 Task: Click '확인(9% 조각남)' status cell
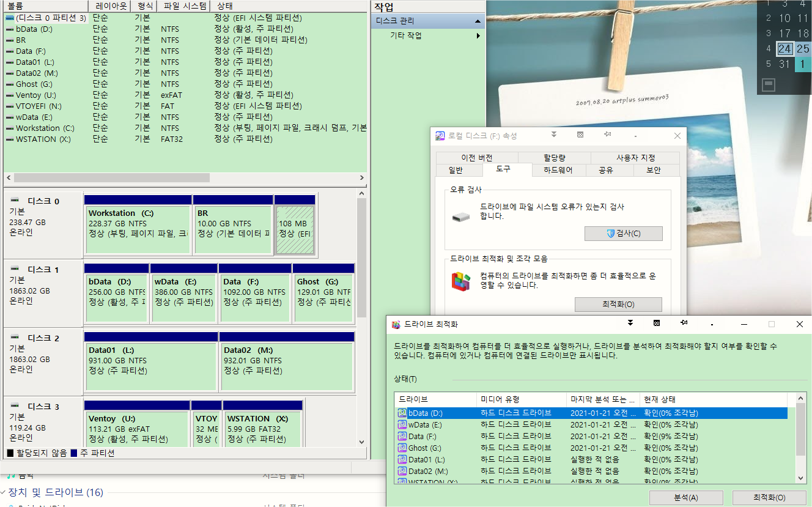pyautogui.click(x=671, y=437)
